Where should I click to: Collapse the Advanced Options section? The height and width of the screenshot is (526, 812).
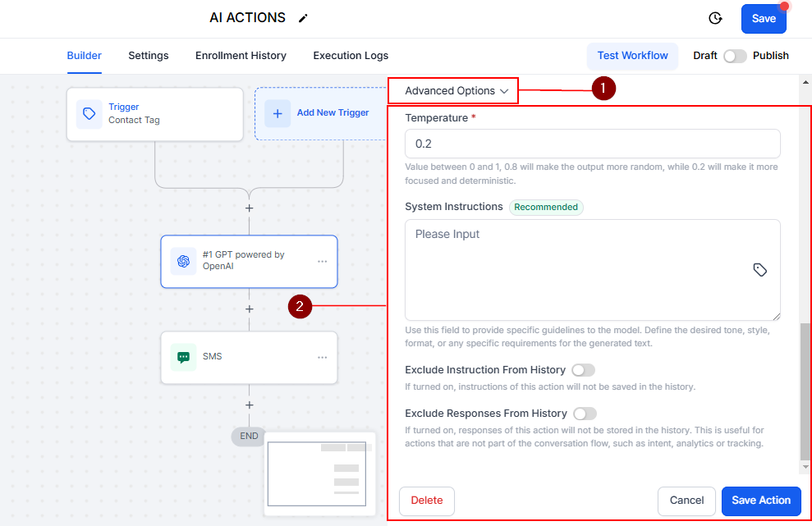[456, 91]
